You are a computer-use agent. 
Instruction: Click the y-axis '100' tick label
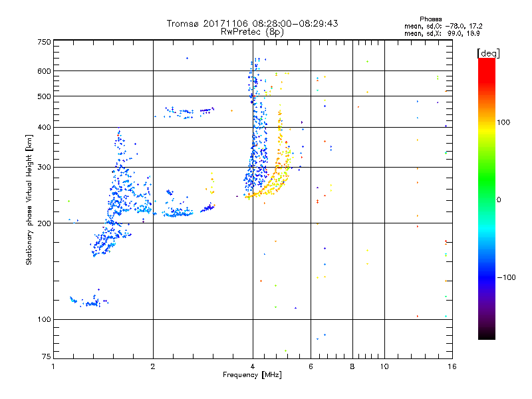[x=44, y=320]
